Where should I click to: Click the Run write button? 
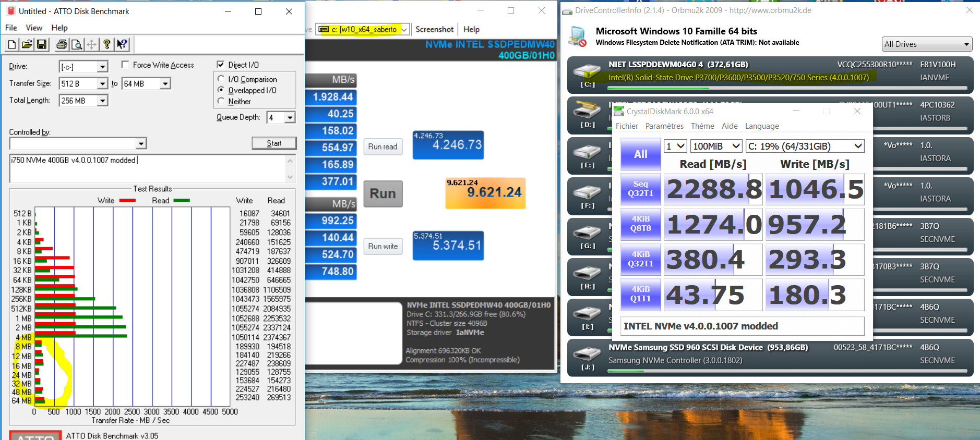point(383,246)
